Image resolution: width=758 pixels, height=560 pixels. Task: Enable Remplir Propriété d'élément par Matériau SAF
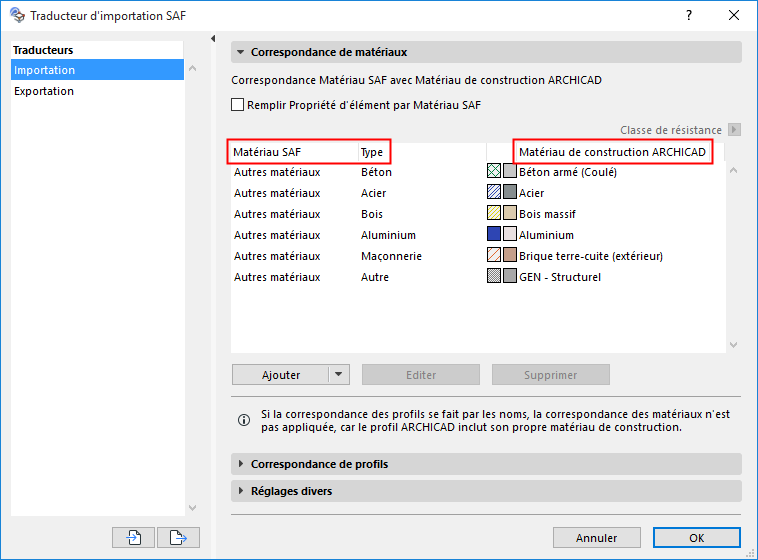(237, 105)
